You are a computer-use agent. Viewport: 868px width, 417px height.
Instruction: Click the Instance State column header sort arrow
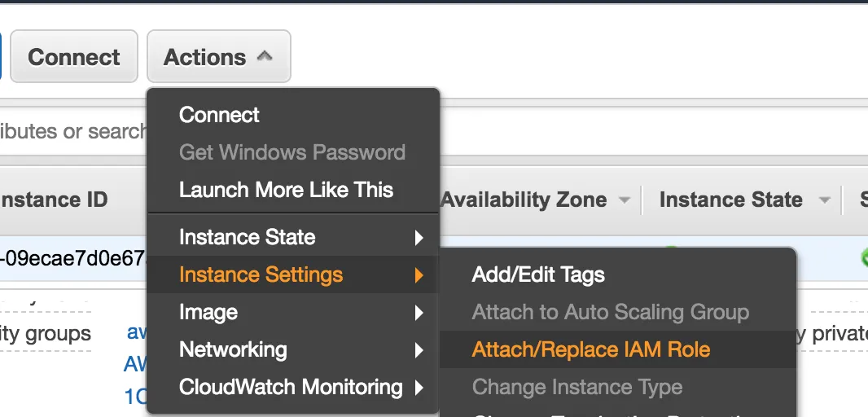coord(824,200)
